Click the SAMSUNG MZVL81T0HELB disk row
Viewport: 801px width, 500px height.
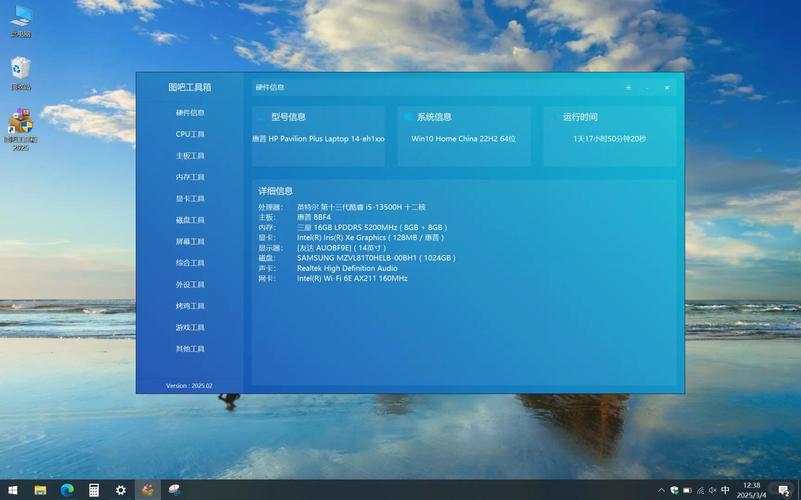pos(357,258)
